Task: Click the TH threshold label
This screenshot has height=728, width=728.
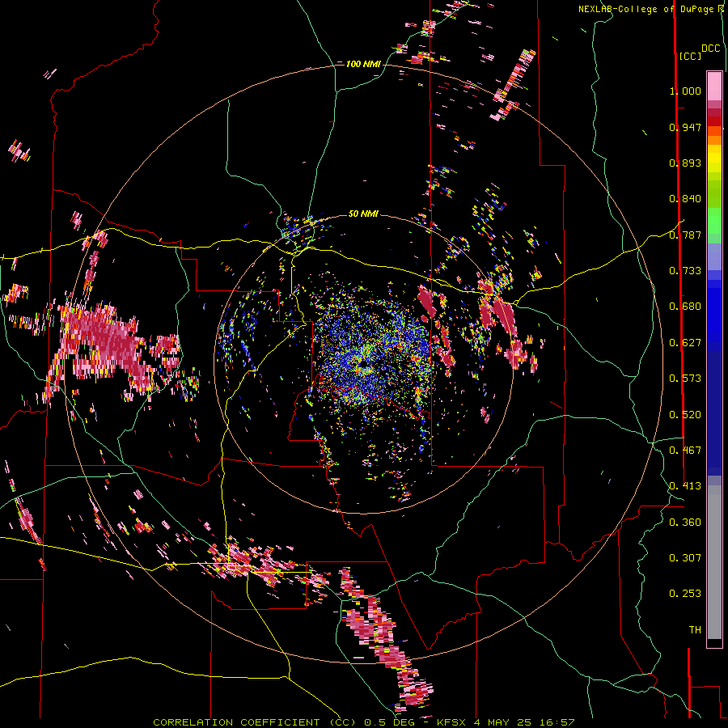Action: pyautogui.click(x=695, y=630)
